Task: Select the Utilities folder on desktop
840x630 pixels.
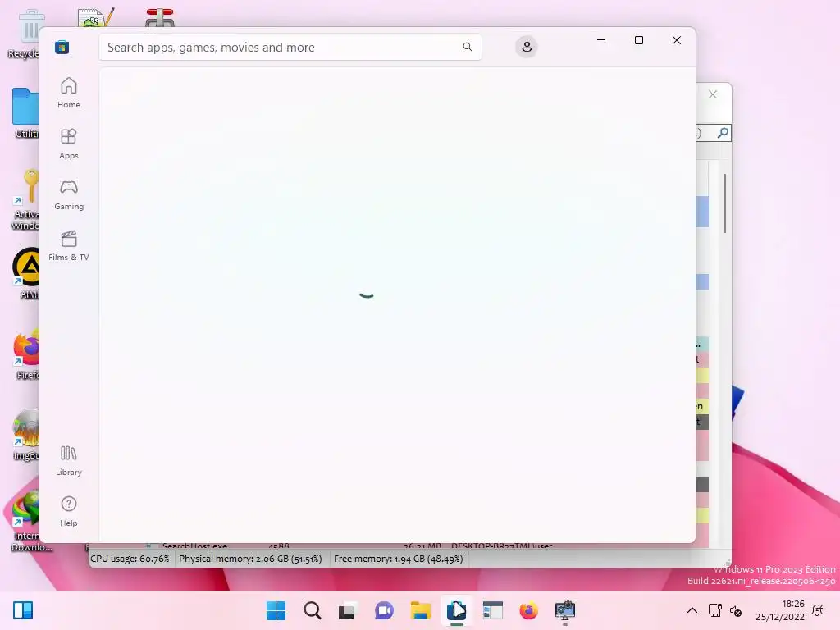Action: point(25,113)
